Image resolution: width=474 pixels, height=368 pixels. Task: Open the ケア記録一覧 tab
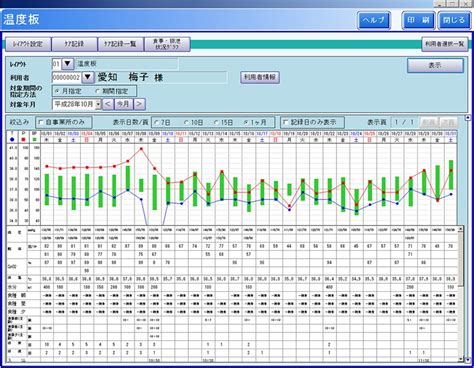coord(120,44)
